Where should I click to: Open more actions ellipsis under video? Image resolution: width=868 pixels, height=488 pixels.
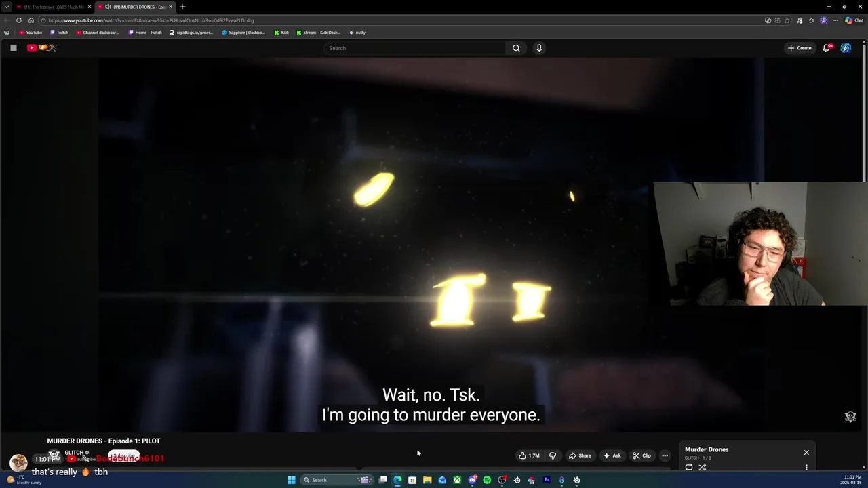tap(665, 455)
